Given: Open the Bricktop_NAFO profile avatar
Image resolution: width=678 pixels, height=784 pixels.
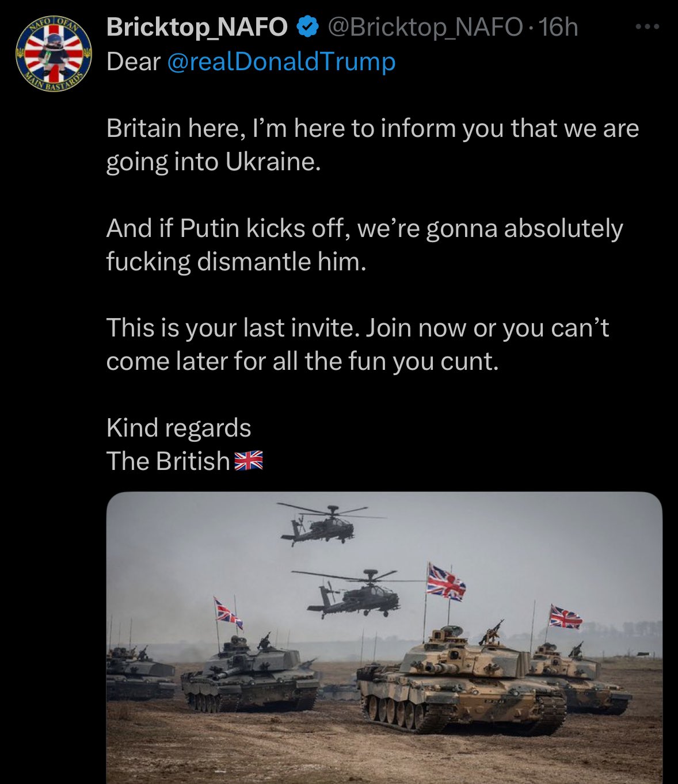Looking at the screenshot, I should pyautogui.click(x=54, y=53).
